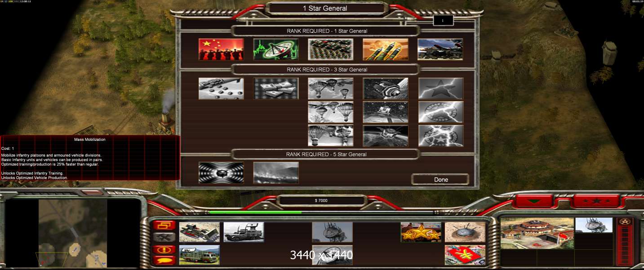Screen dimensions: 644x270
Task: Click the points remaining box showing 1
Action: tap(443, 21)
